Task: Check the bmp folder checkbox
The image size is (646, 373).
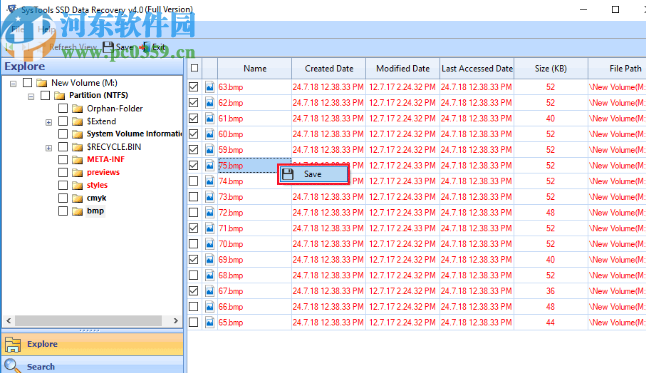Action: pos(63,211)
